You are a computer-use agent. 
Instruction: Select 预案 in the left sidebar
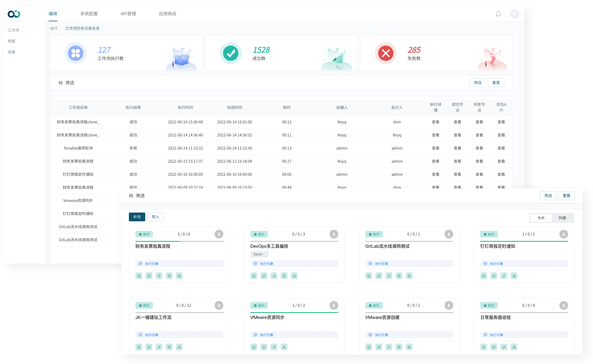click(11, 41)
